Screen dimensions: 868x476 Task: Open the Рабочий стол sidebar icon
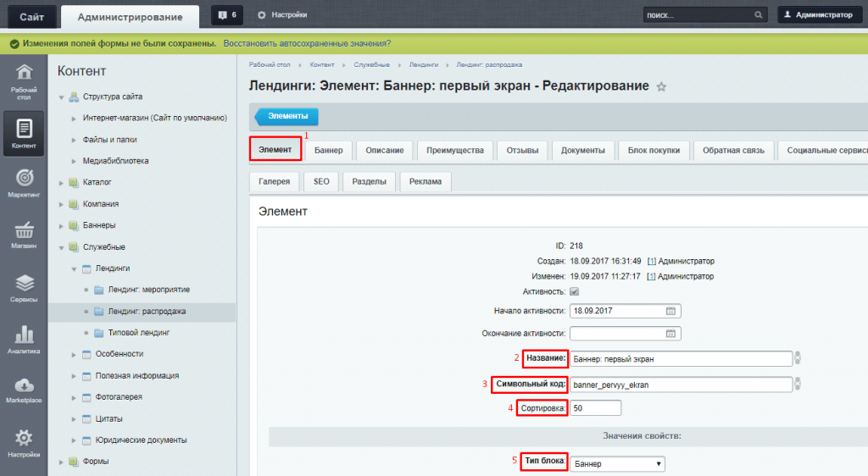pyautogui.click(x=24, y=82)
